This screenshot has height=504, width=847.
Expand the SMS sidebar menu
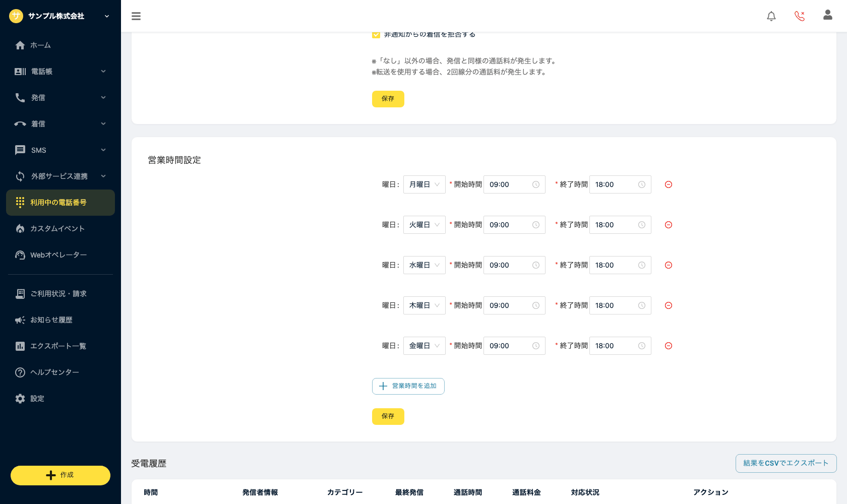[x=60, y=150]
